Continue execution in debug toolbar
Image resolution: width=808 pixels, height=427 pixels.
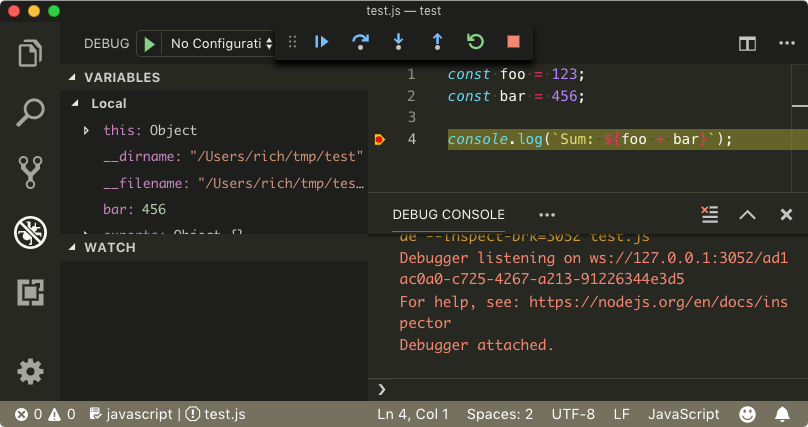click(322, 42)
